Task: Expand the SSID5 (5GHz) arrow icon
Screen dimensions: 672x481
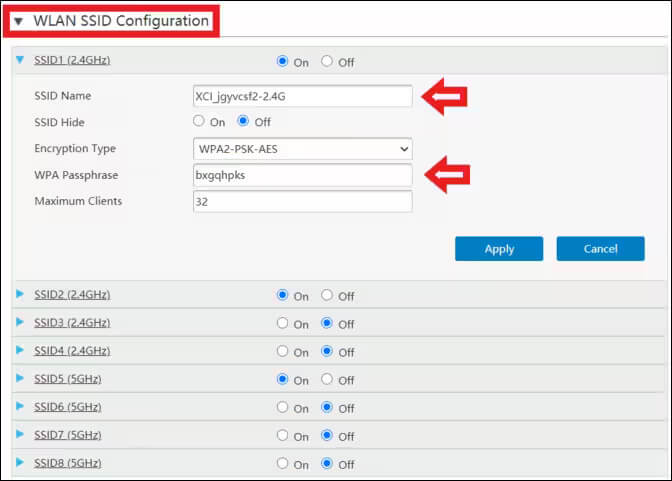Action: [22, 380]
